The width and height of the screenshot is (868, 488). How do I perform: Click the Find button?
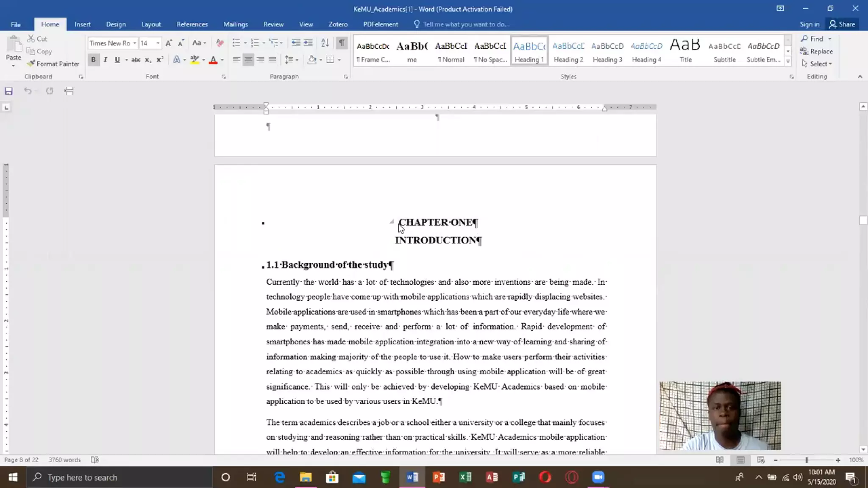812,39
